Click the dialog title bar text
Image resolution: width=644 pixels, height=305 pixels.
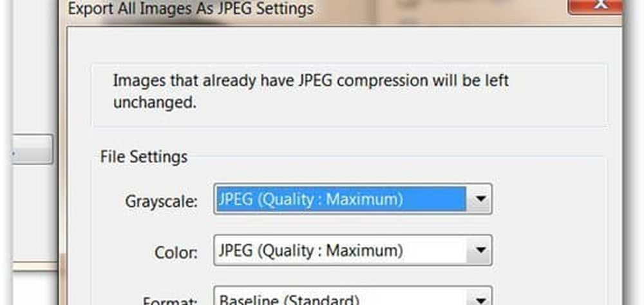(x=191, y=8)
